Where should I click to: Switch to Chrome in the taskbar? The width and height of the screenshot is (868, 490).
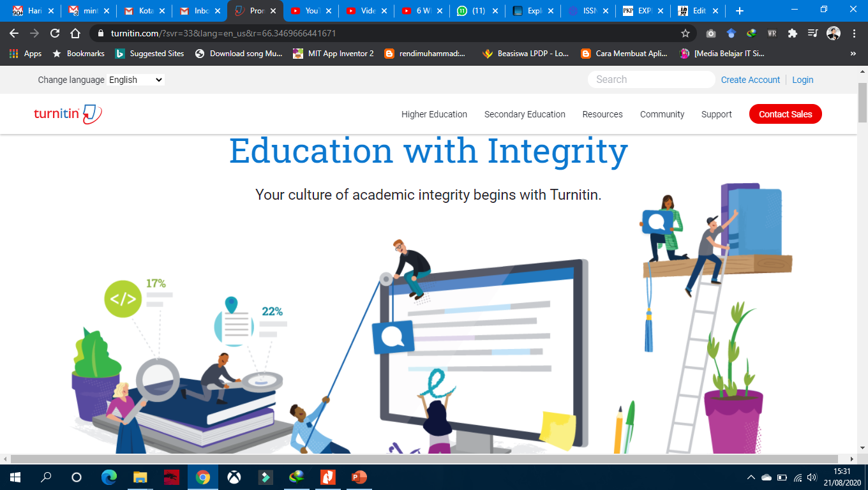click(203, 477)
